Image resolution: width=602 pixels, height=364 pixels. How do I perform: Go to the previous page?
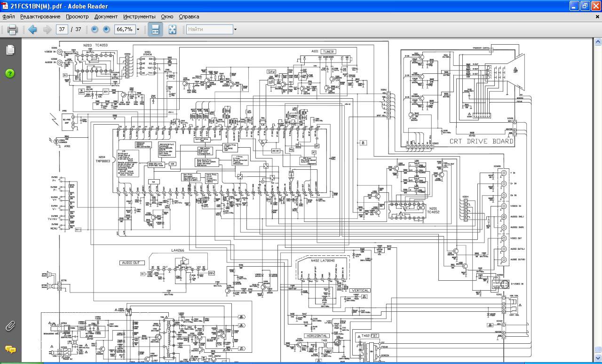[32, 29]
